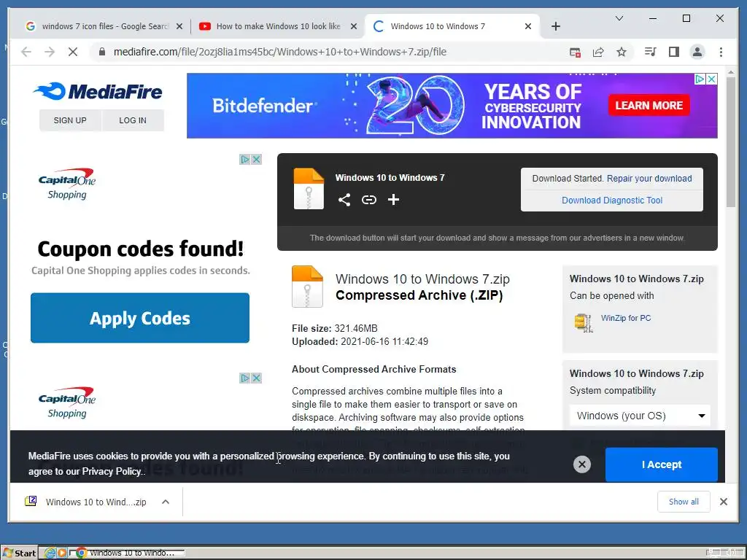Click the I Accept cookie button
747x560 pixels.
point(661,464)
